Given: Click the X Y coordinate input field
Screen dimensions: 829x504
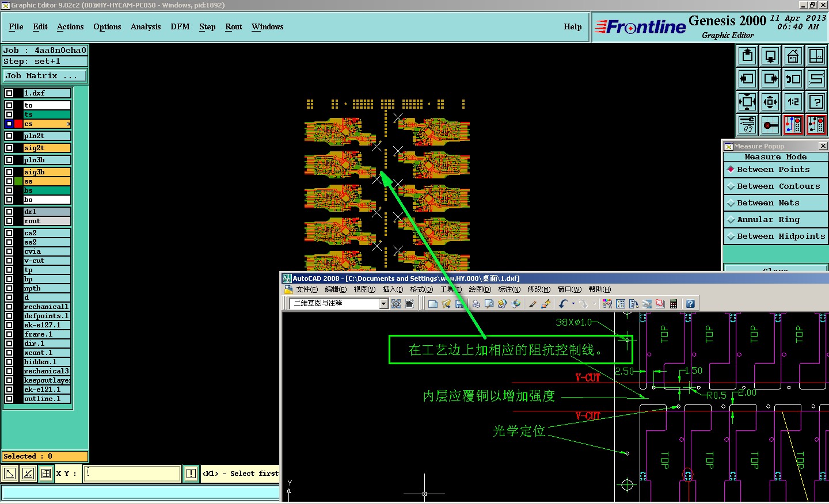Looking at the screenshot, I should pos(132,474).
